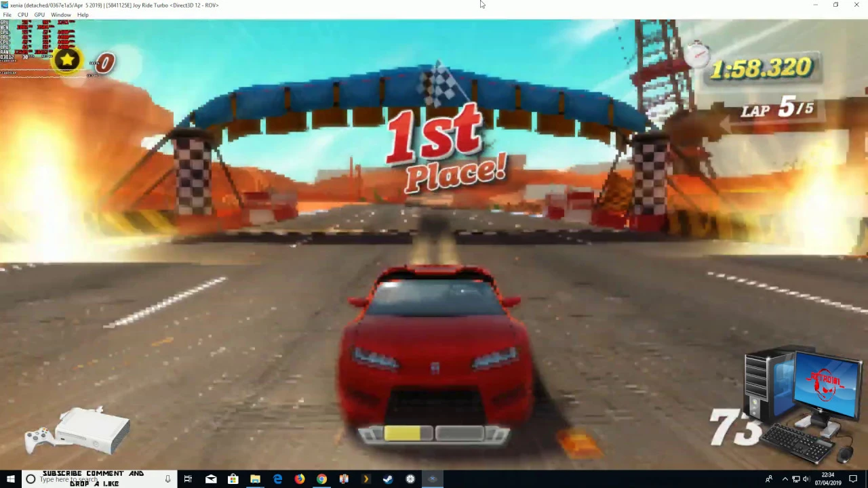The image size is (868, 488).
Task: Open the clock showing 22:34
Action: [828, 479]
